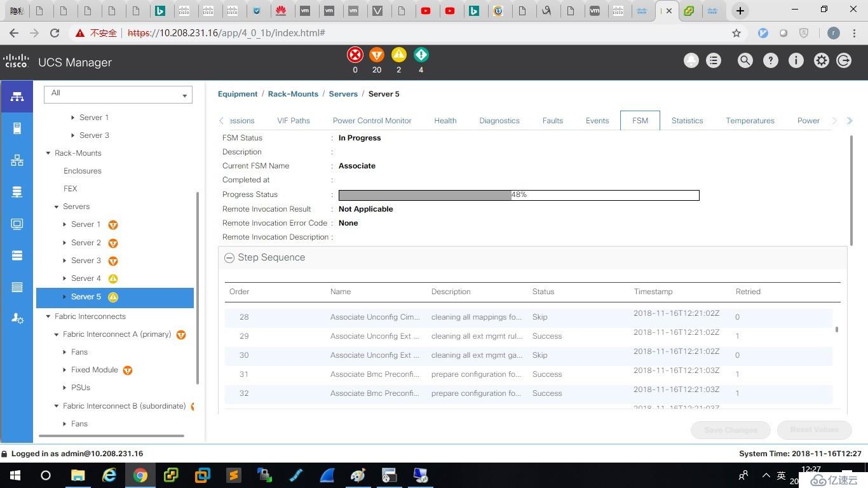Switch to the Statistics tab
This screenshot has width=868, height=488.
coord(687,121)
